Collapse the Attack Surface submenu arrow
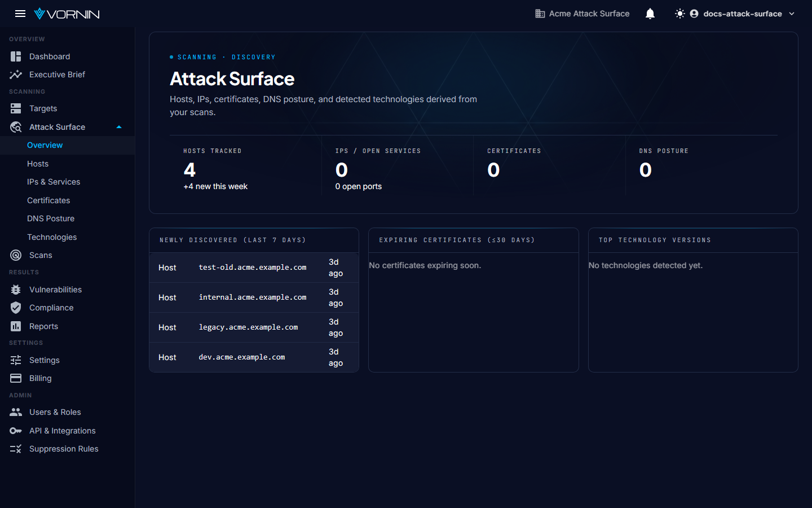Viewport: 812px width, 508px height. pyautogui.click(x=119, y=127)
